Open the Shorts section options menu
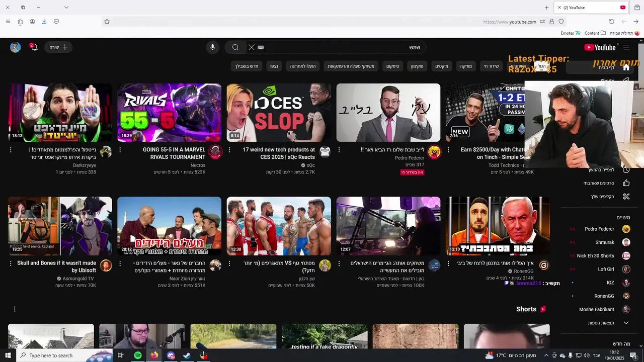This screenshot has height=362, width=644. [x=15, y=309]
